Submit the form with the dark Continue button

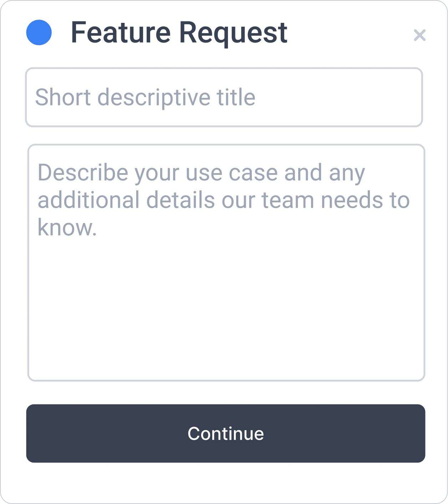pyautogui.click(x=225, y=433)
